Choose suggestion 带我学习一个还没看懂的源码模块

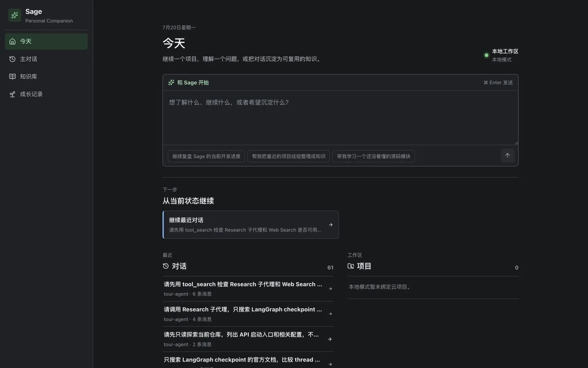pos(374,156)
